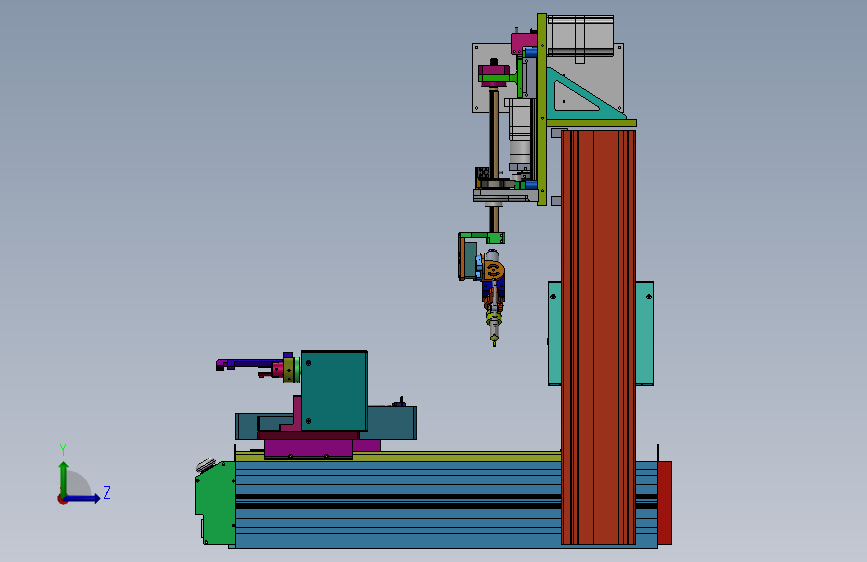Select the teal side plate right of column

[x=645, y=333]
